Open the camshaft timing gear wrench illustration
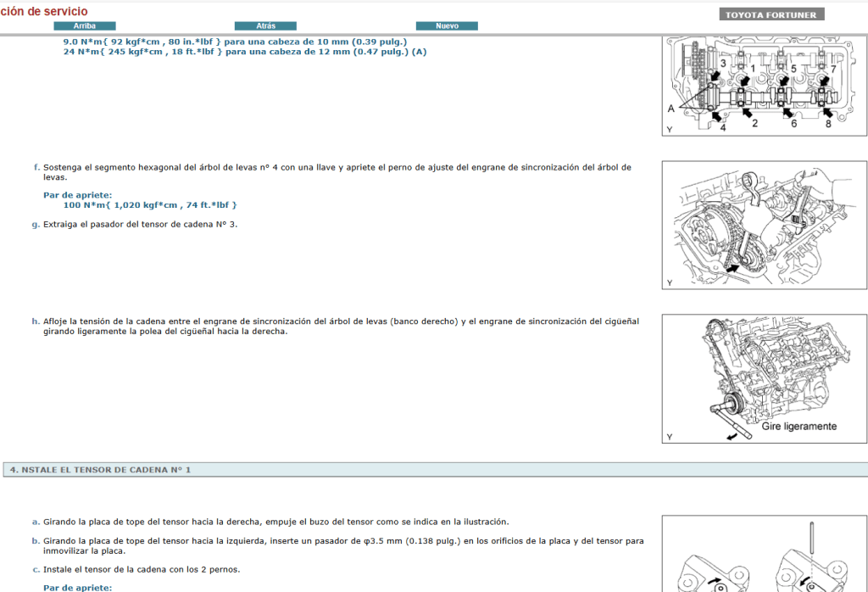 764,226
